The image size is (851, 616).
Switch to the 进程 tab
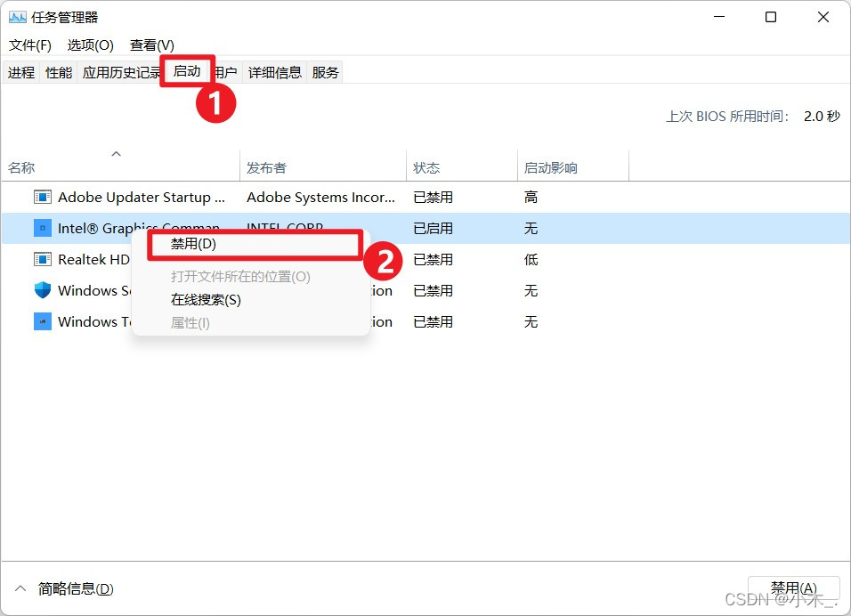(x=21, y=72)
